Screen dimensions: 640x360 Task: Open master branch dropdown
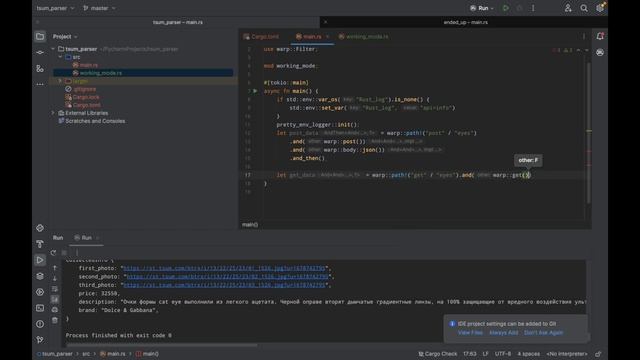tap(99, 8)
